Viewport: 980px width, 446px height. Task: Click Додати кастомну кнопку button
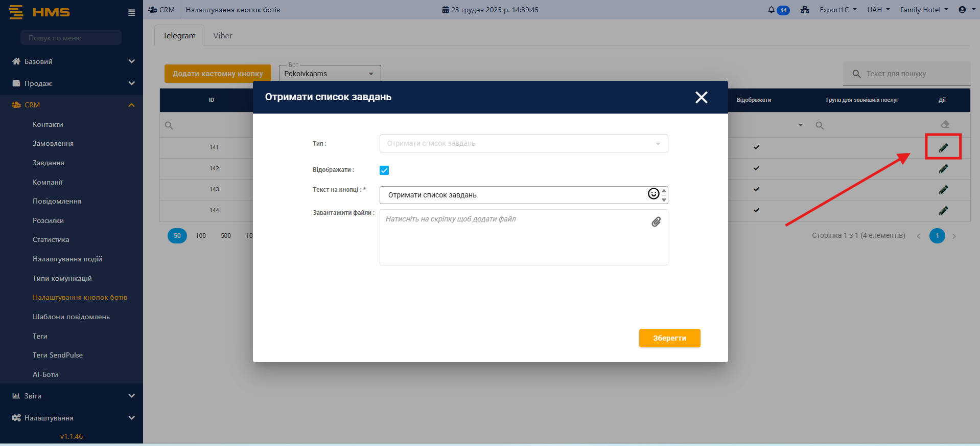pos(218,74)
